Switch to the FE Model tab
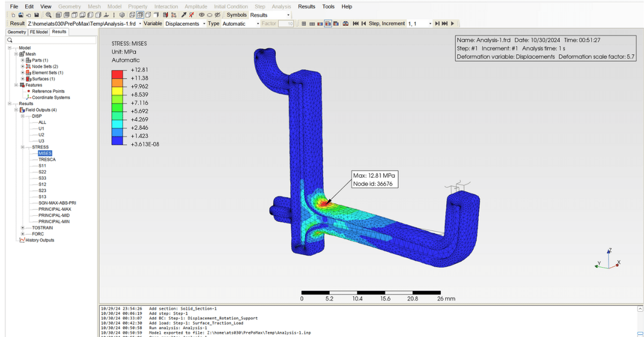 (x=39, y=32)
